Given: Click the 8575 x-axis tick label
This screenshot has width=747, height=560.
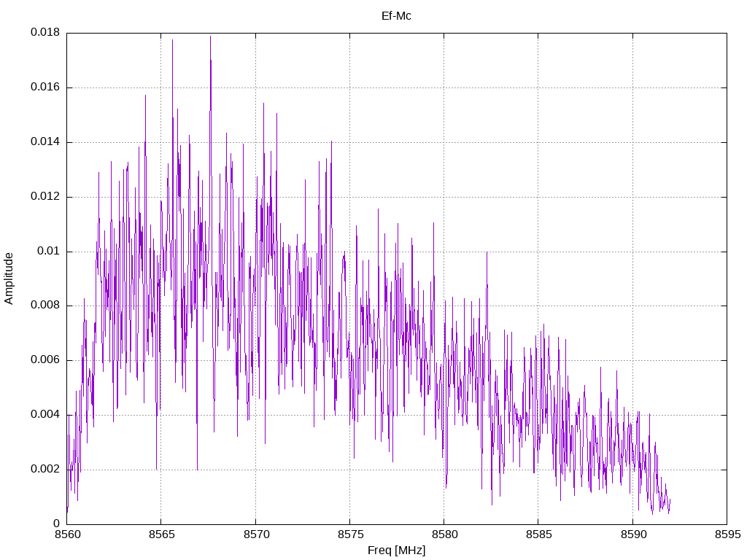Looking at the screenshot, I should pyautogui.click(x=349, y=534).
